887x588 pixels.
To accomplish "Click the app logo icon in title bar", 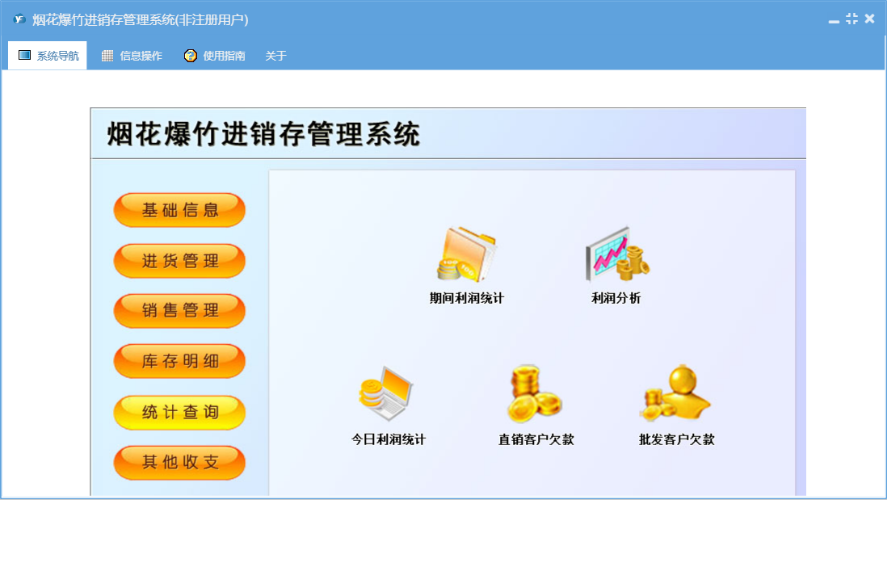I will tap(19, 19).
